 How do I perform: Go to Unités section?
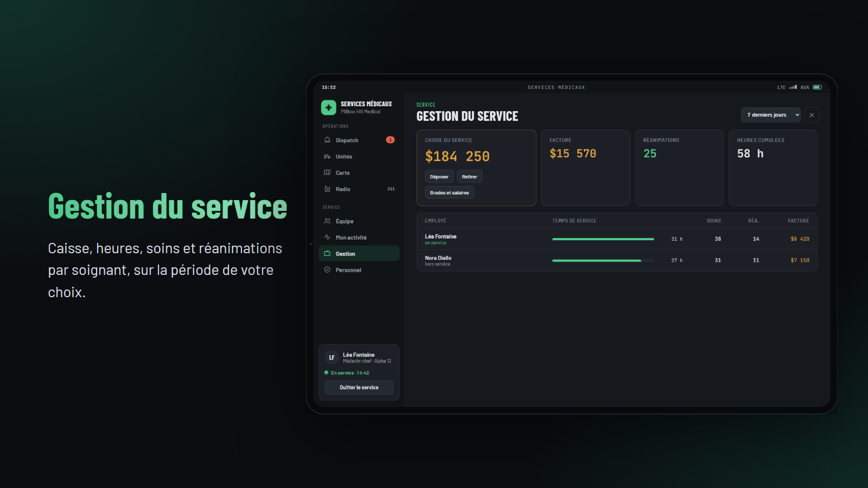pyautogui.click(x=359, y=156)
